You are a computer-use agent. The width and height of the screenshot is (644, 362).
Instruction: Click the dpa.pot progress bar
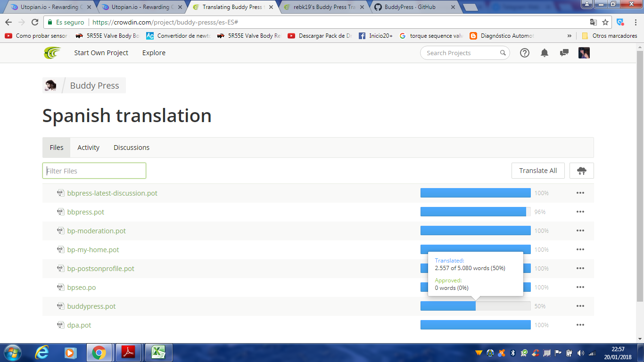coord(476,325)
